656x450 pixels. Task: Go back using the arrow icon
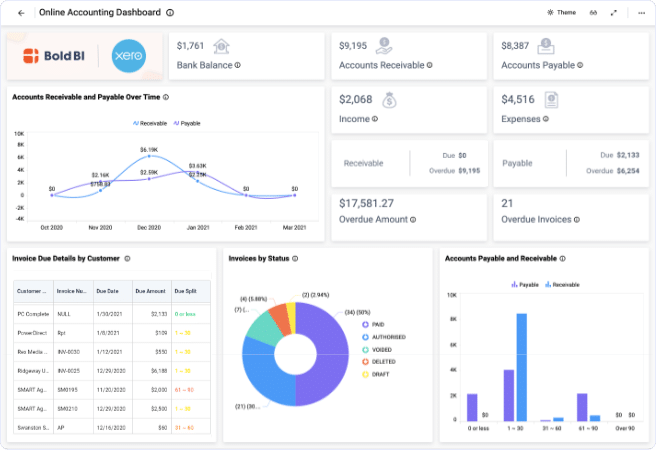[21, 13]
